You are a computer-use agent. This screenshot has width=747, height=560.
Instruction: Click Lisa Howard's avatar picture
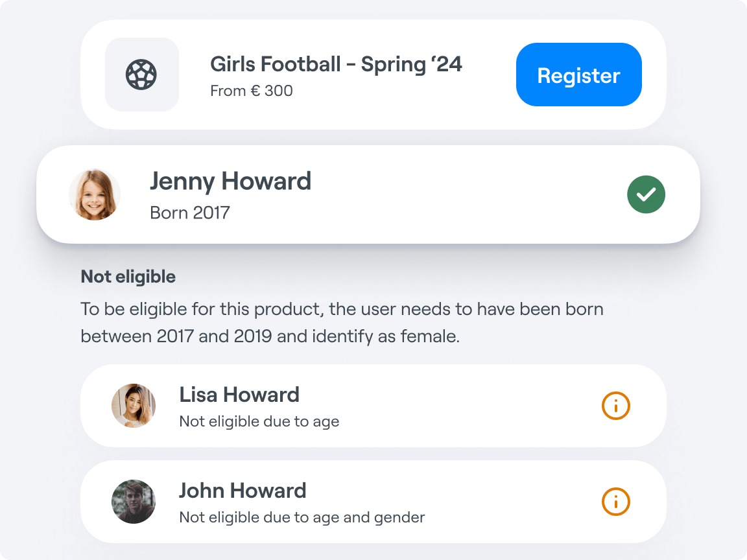pos(134,406)
